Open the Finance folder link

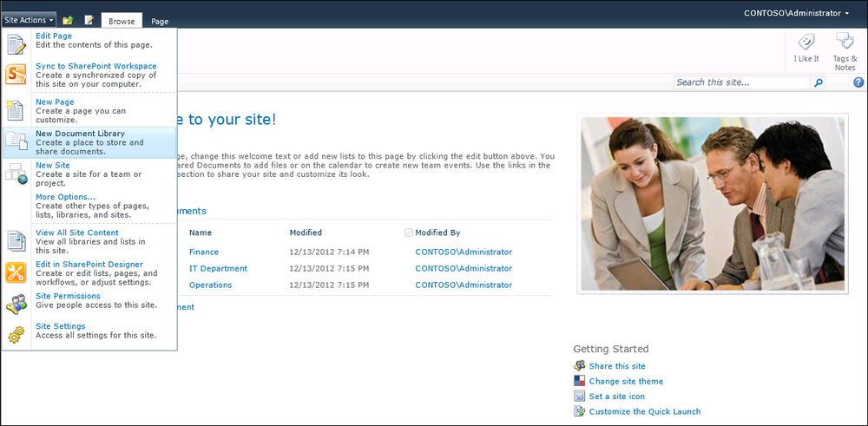pos(204,252)
